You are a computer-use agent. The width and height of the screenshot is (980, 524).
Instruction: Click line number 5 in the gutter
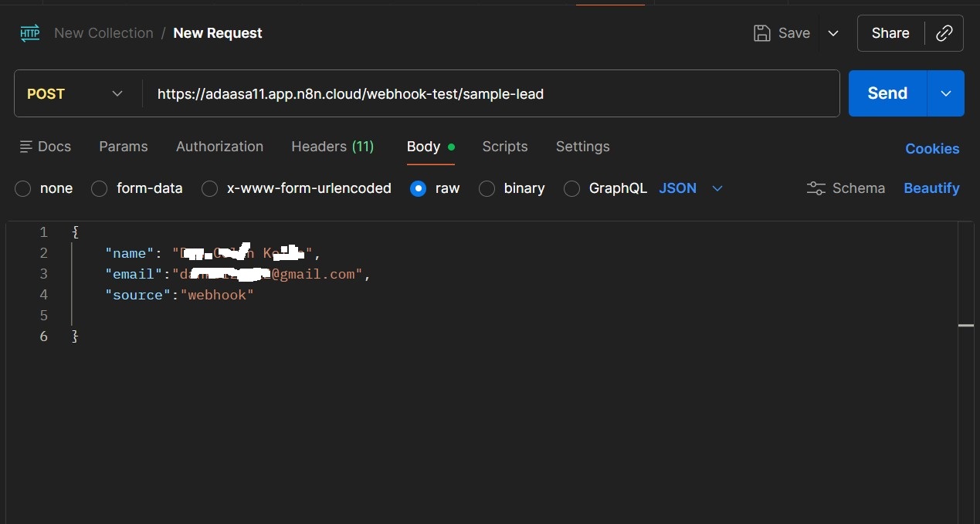pyautogui.click(x=43, y=316)
